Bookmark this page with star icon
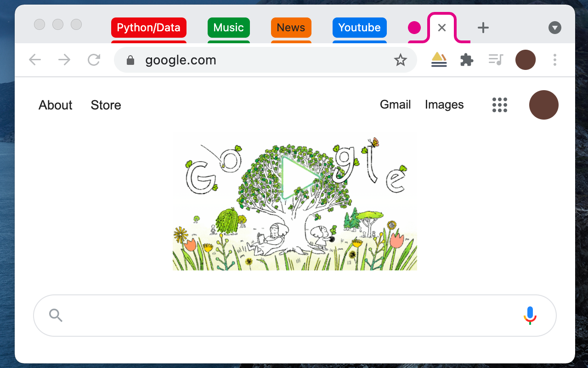The height and width of the screenshot is (368, 588). (x=401, y=60)
